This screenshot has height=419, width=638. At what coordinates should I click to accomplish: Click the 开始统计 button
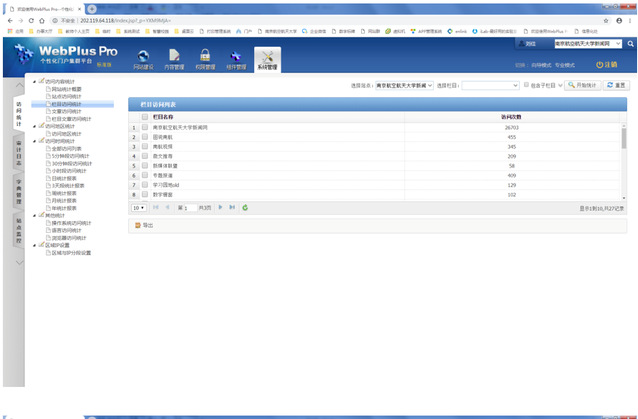[582, 85]
